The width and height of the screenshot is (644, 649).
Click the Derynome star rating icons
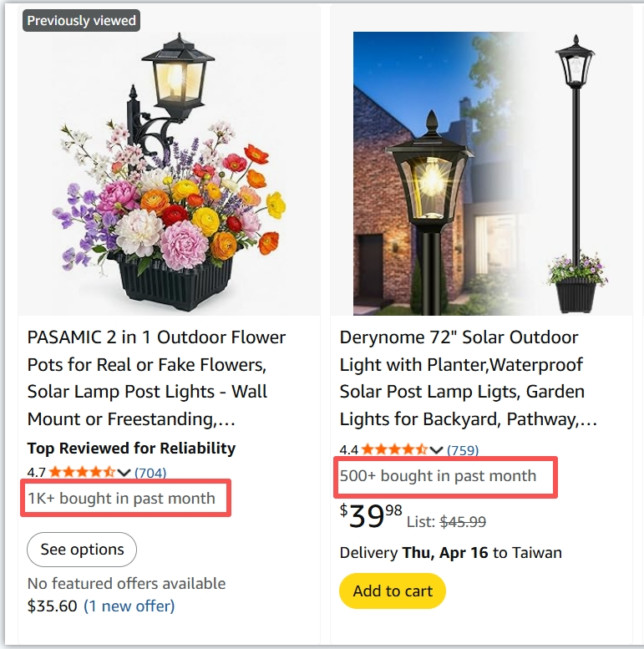click(394, 450)
